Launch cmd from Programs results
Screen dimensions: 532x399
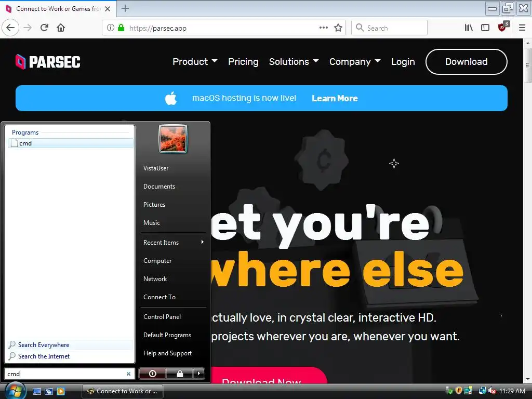coord(71,143)
